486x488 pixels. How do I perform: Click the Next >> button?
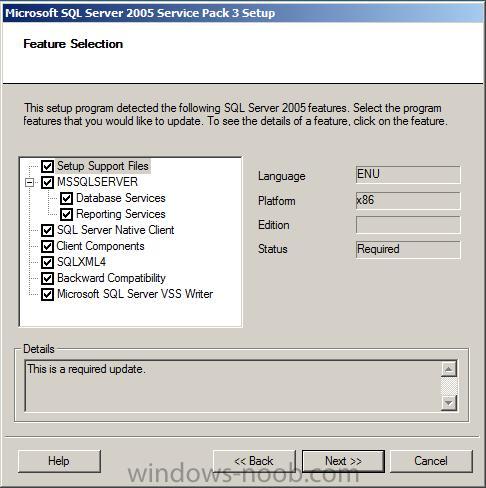[343, 461]
